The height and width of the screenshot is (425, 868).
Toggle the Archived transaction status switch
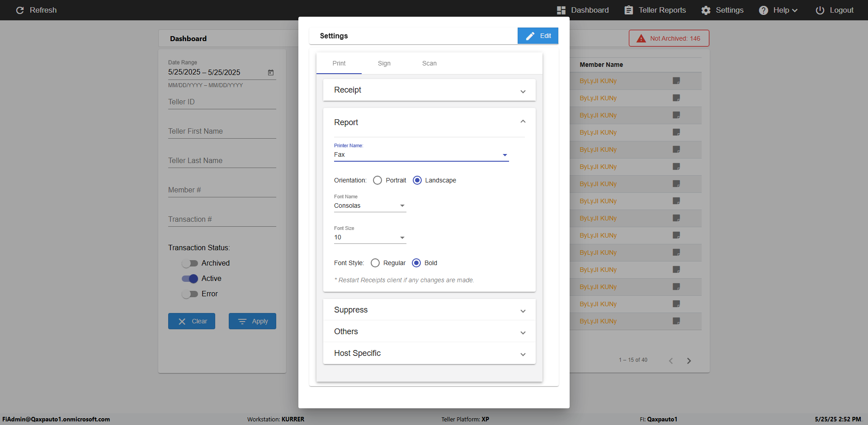(x=190, y=263)
